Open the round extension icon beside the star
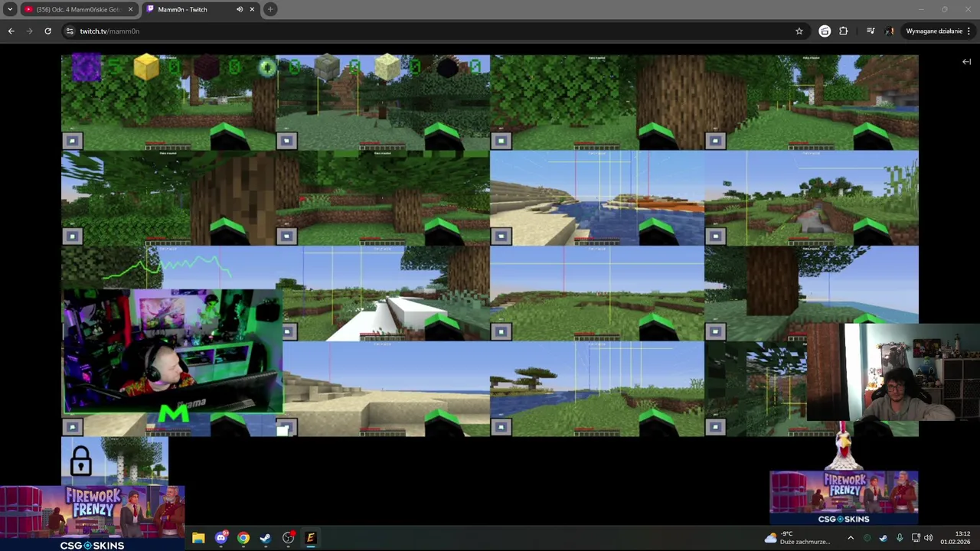Viewport: 980px width, 551px height. [825, 31]
